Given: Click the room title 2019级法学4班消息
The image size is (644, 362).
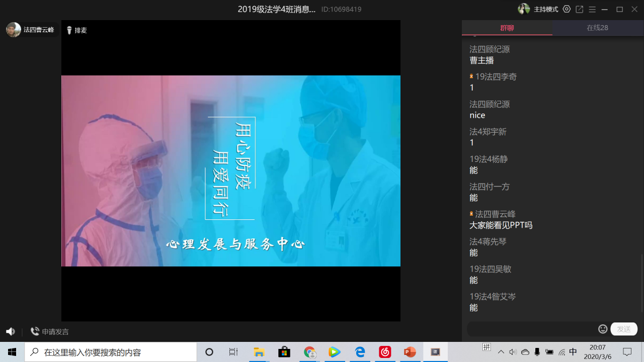Looking at the screenshot, I should click(x=277, y=9).
